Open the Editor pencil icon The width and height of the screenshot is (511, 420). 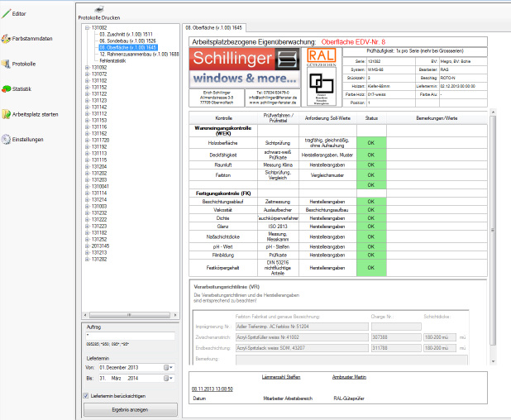coord(6,13)
